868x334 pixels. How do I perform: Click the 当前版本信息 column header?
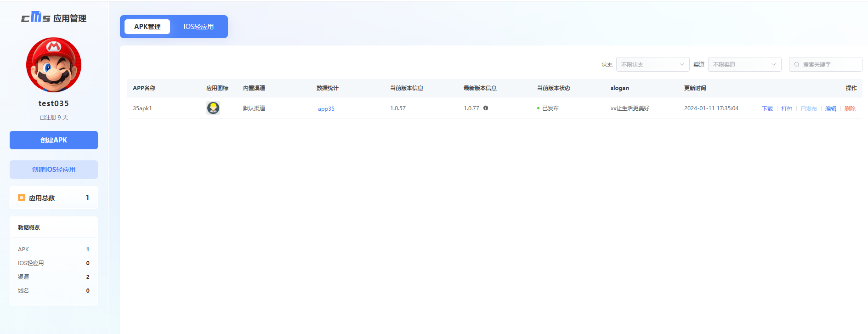pos(407,88)
